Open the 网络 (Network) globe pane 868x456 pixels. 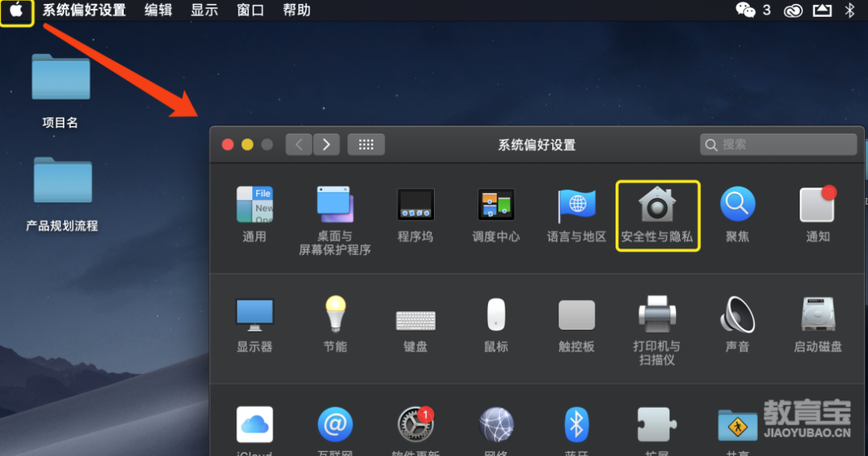[496, 425]
